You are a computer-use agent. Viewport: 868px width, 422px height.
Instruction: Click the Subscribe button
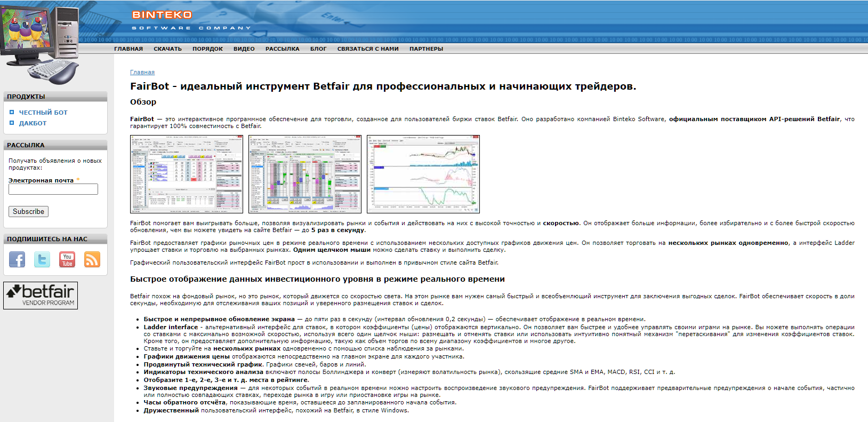(29, 212)
